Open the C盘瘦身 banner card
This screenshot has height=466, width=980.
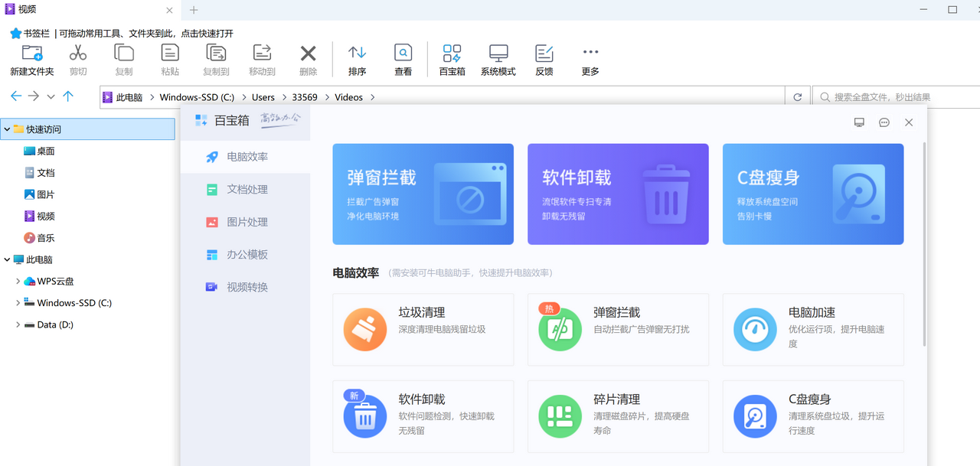point(813,194)
